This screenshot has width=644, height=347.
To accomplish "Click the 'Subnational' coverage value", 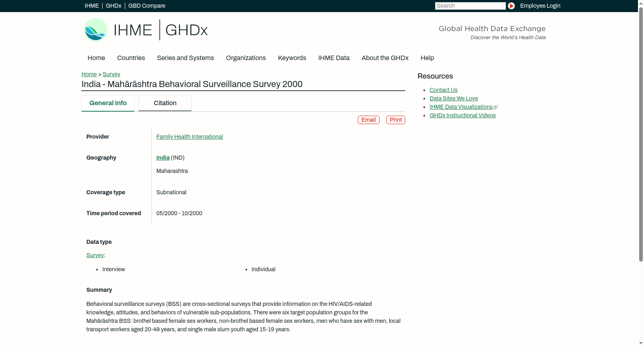I will point(171,193).
